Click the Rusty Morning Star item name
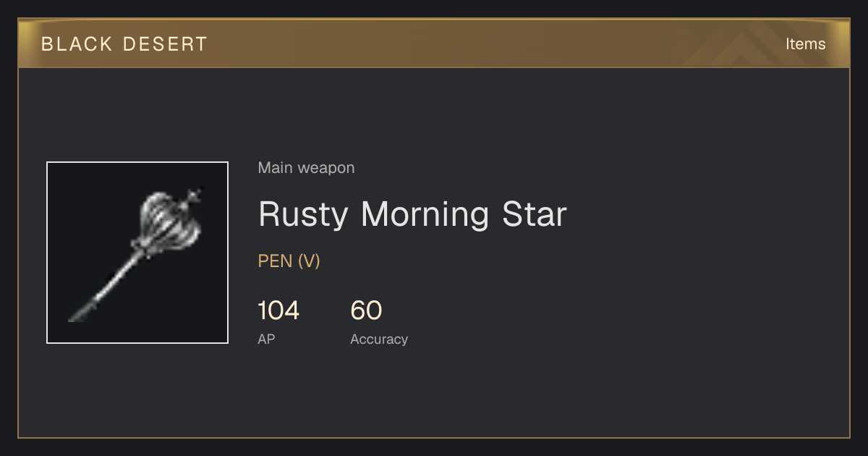The height and width of the screenshot is (456, 868). (x=412, y=214)
